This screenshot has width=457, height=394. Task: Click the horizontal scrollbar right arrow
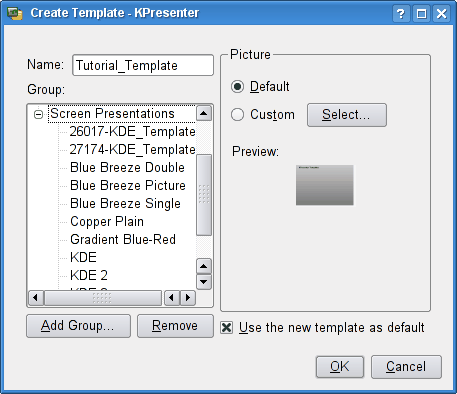(188, 297)
